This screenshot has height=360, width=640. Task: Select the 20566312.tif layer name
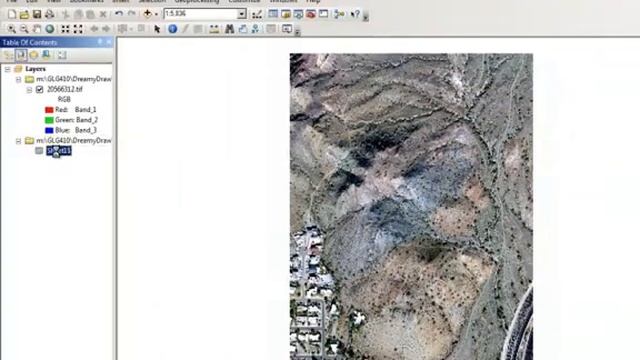click(64, 89)
